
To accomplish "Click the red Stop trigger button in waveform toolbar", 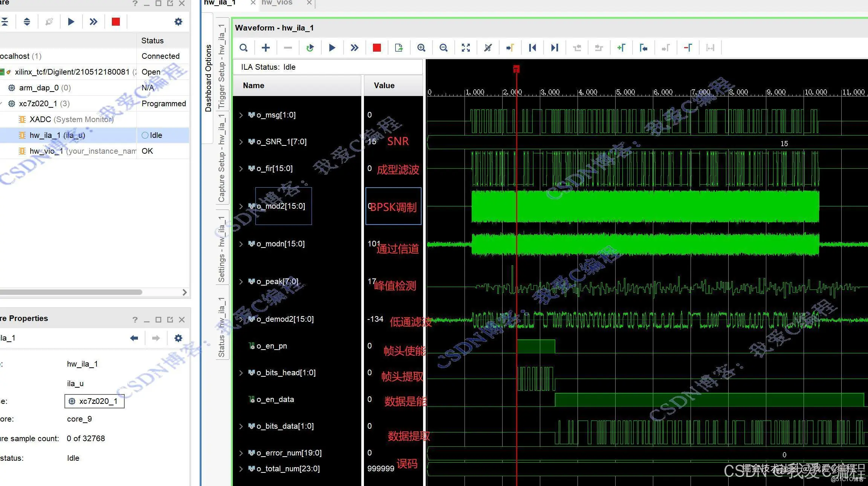I will click(377, 48).
